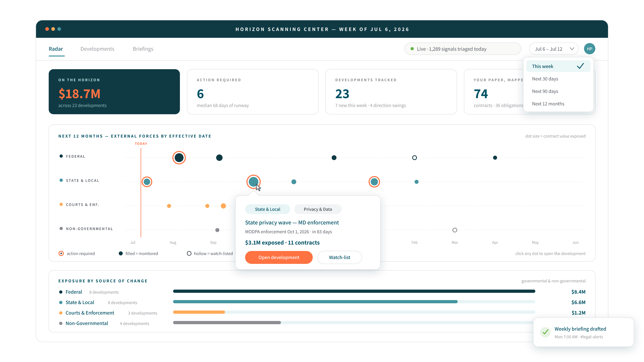The height and width of the screenshot is (362, 644).
Task: Click the action required legend icon
Action: pos(61,253)
